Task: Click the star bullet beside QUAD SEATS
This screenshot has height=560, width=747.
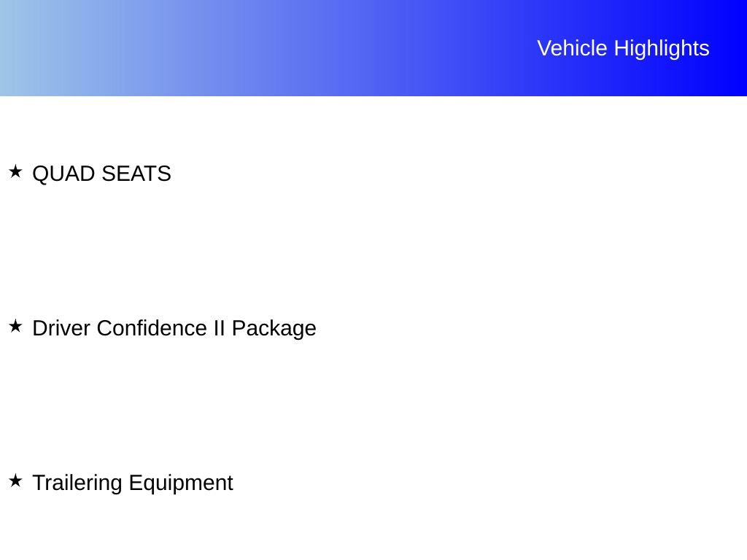Action: pyautogui.click(x=15, y=171)
